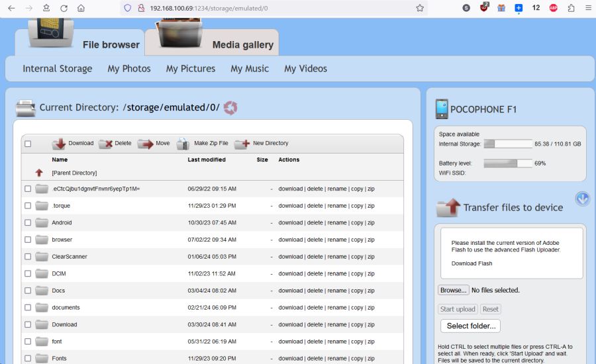The image size is (596, 364).
Task: Open the shield tracking protection icon
Action: click(128, 8)
